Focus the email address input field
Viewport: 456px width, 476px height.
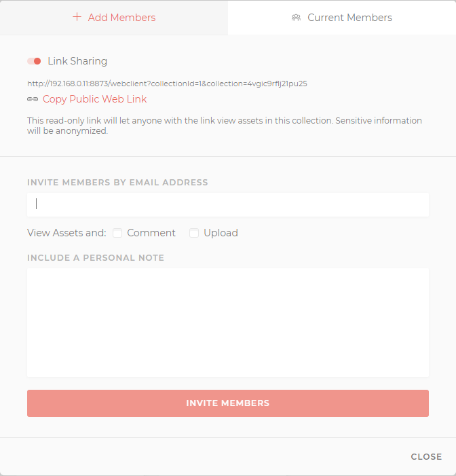[x=228, y=204]
